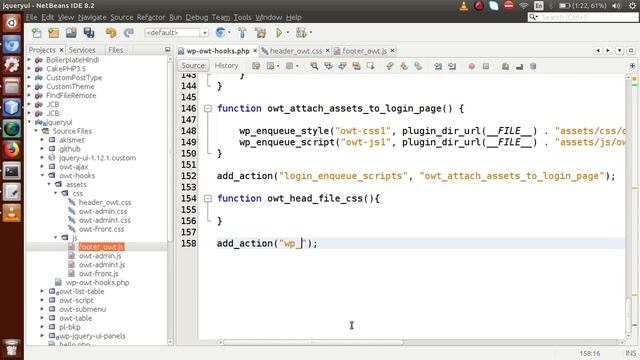The height and width of the screenshot is (360, 640).
Task: Click the Save All toolbar icon
Action: pos(89,33)
